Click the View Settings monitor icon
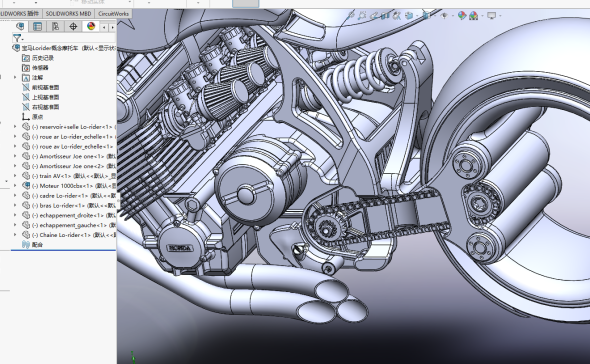The height and width of the screenshot is (364, 590). (x=491, y=15)
